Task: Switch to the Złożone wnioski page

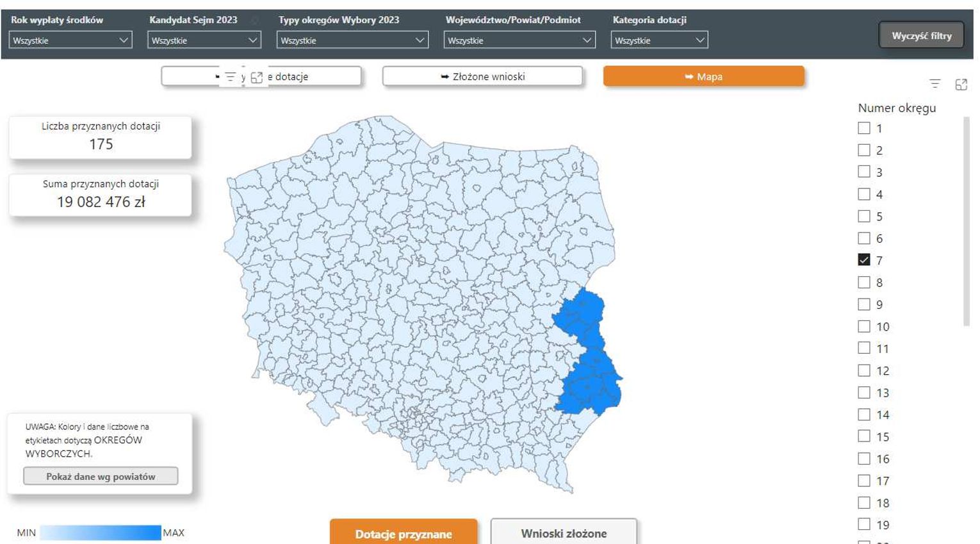Action: pos(482,77)
